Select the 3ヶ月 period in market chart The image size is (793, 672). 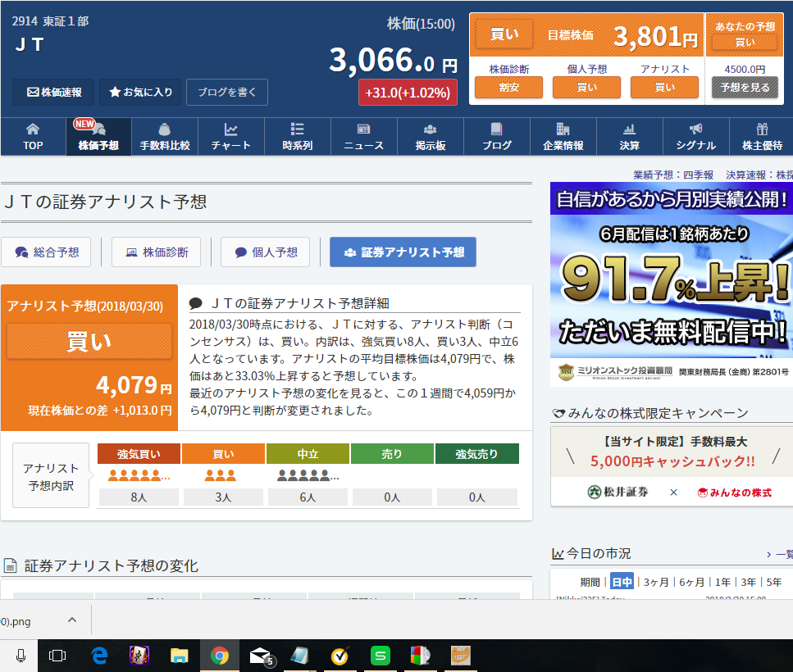click(x=656, y=582)
